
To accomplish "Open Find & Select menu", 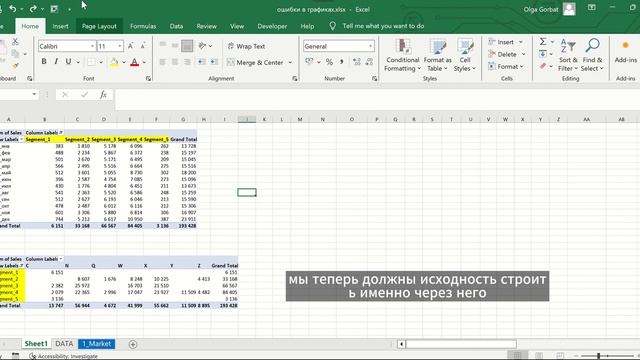I will coord(592,55).
